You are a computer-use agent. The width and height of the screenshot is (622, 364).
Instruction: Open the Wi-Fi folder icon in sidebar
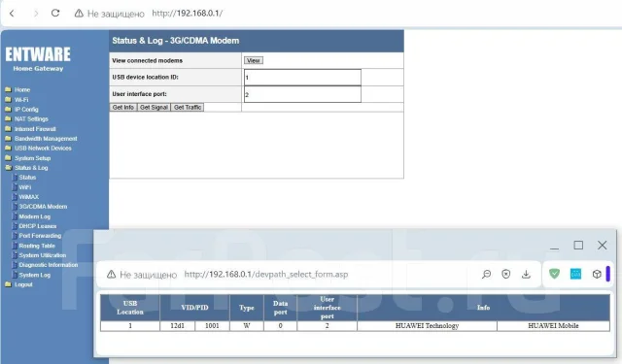8,99
